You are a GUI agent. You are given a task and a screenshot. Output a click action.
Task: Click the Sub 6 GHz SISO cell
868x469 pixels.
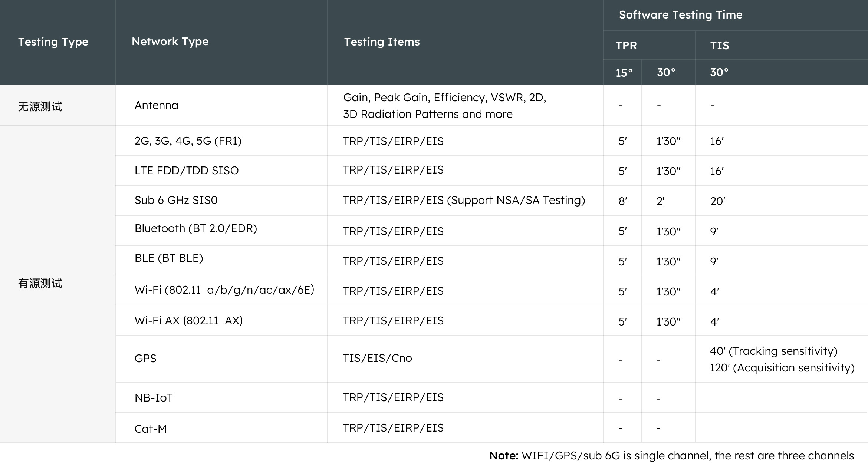(176, 200)
